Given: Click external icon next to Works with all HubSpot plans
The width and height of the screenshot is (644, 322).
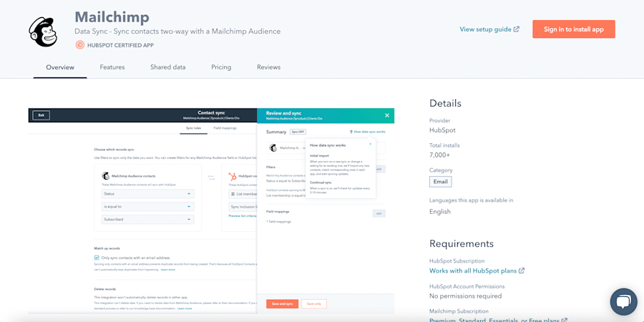Looking at the screenshot, I should pyautogui.click(x=522, y=270).
